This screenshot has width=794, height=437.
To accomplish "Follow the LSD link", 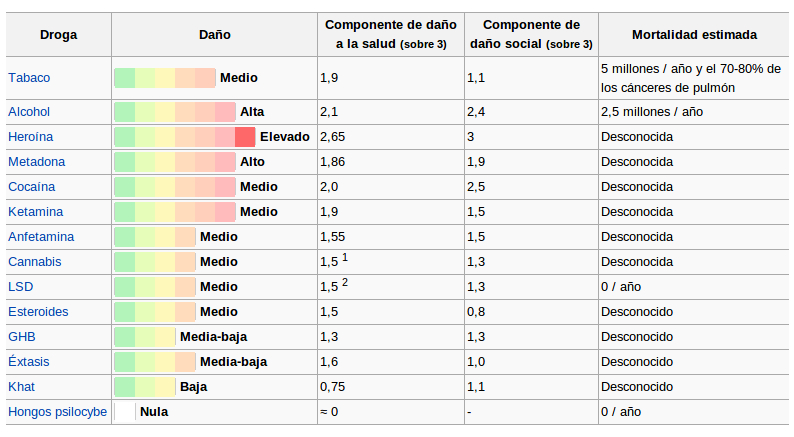I will 20,287.
